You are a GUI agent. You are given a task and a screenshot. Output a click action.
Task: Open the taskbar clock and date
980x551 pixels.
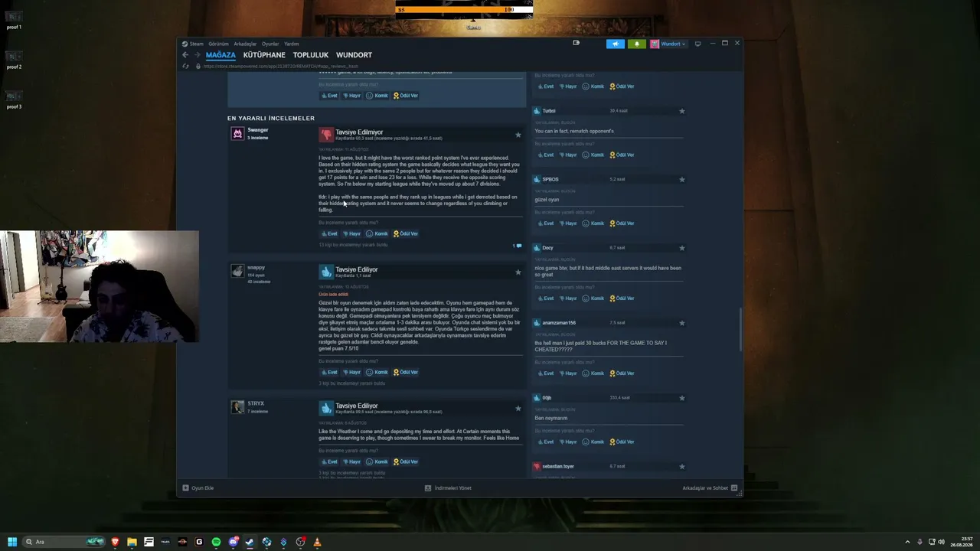[962, 542]
